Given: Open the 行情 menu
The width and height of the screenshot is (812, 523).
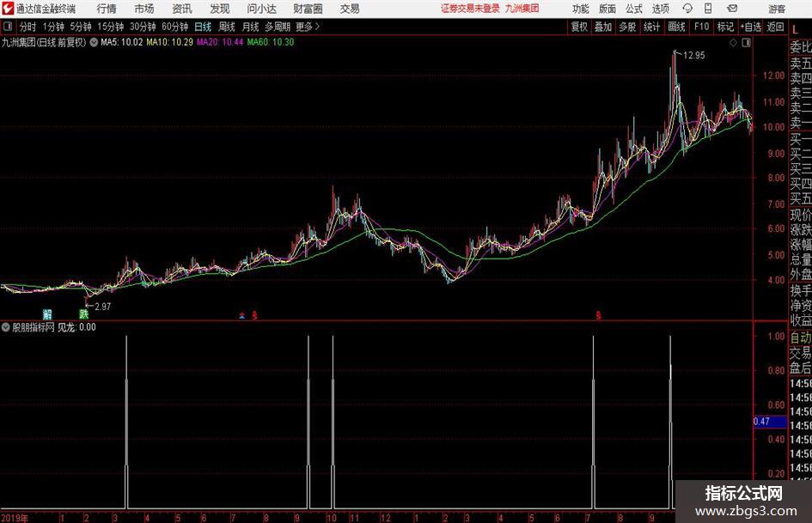Looking at the screenshot, I should (107, 9).
